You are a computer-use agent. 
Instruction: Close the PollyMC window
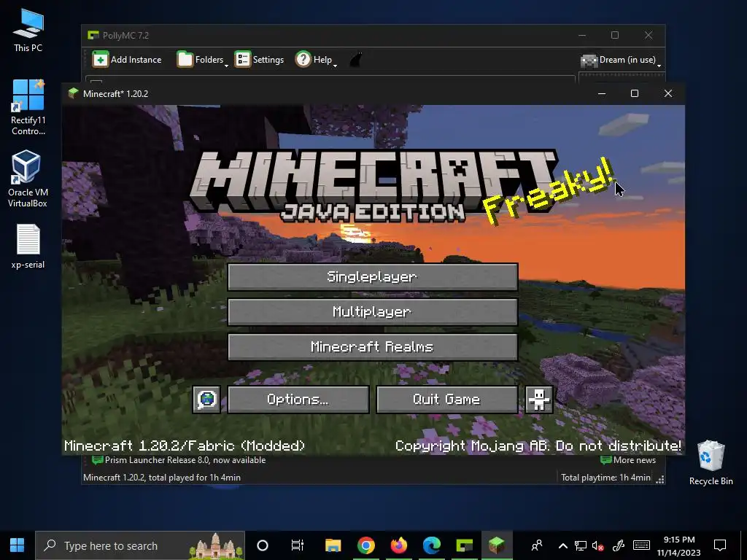click(x=649, y=35)
